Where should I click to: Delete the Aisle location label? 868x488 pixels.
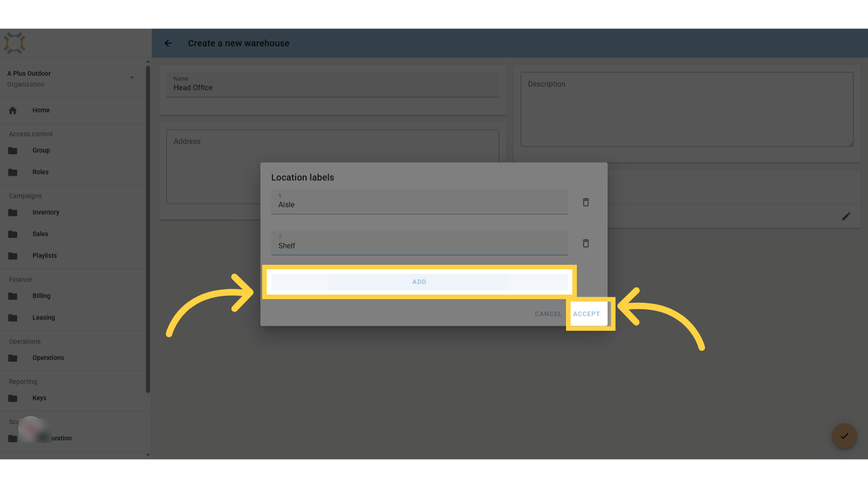tap(585, 202)
